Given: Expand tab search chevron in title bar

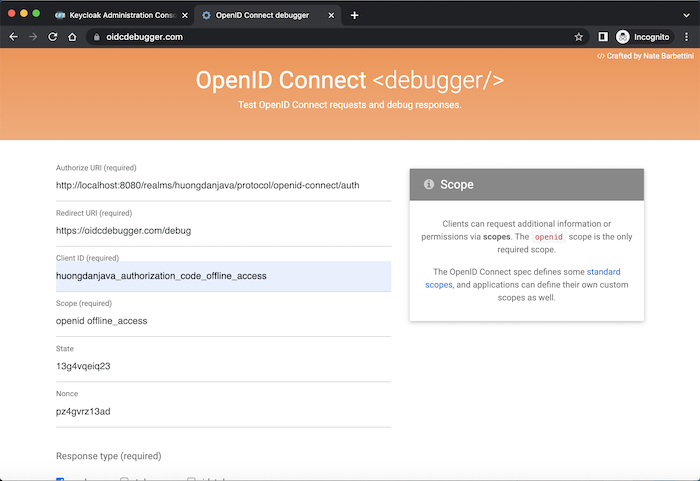Looking at the screenshot, I should point(686,15).
